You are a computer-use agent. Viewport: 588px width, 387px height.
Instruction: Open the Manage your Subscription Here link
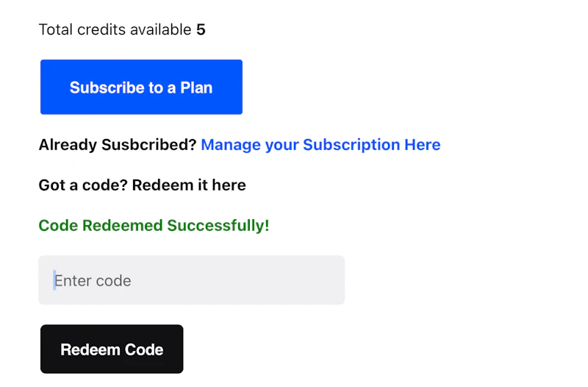(320, 145)
